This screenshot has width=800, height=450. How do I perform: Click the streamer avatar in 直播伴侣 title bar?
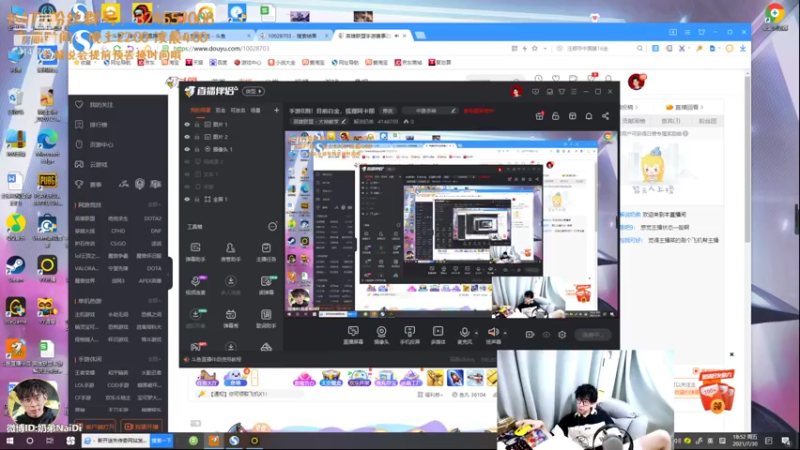516,92
